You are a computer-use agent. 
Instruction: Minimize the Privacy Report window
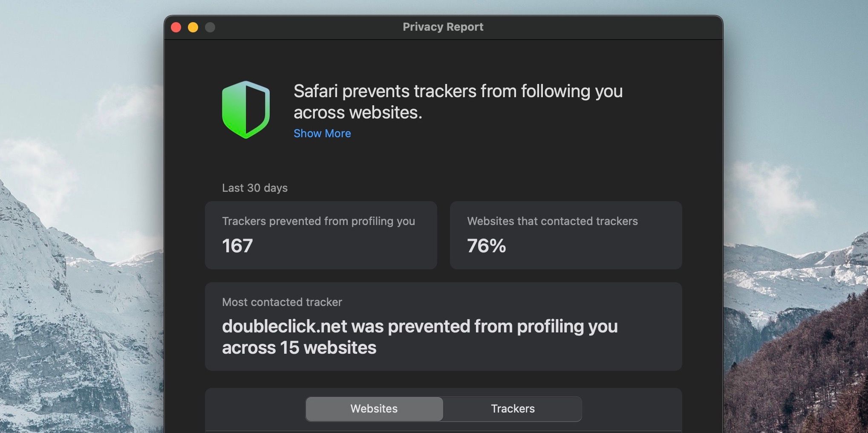point(193,27)
